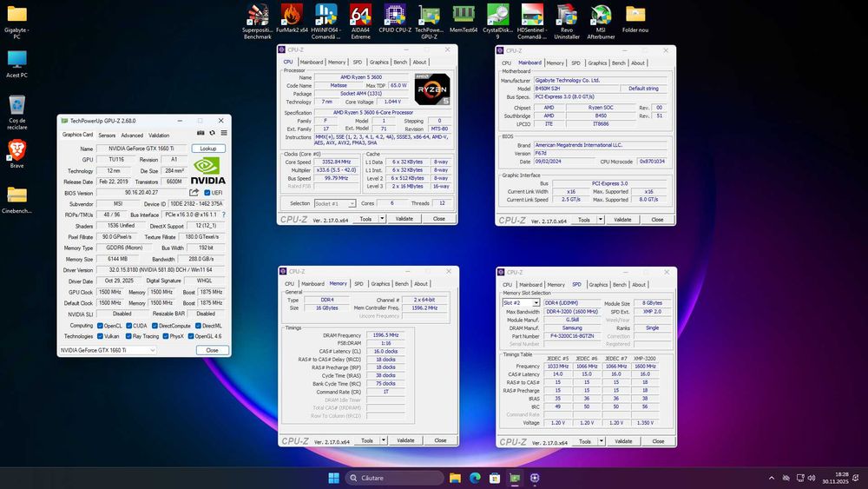This screenshot has width=868, height=489.
Task: Show hidden system tray icons chevron
Action: point(771,478)
